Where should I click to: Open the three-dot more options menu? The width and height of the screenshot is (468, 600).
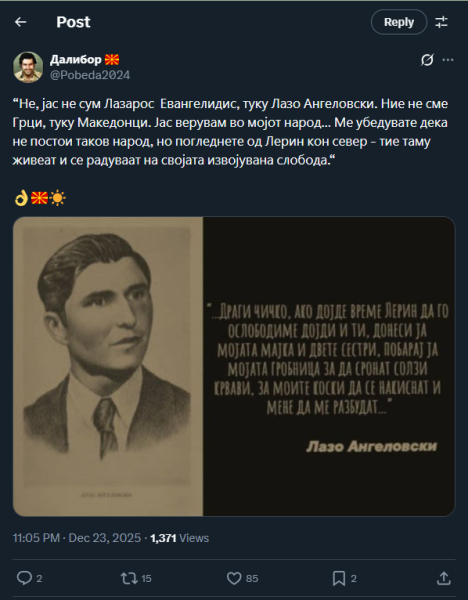pos(448,60)
